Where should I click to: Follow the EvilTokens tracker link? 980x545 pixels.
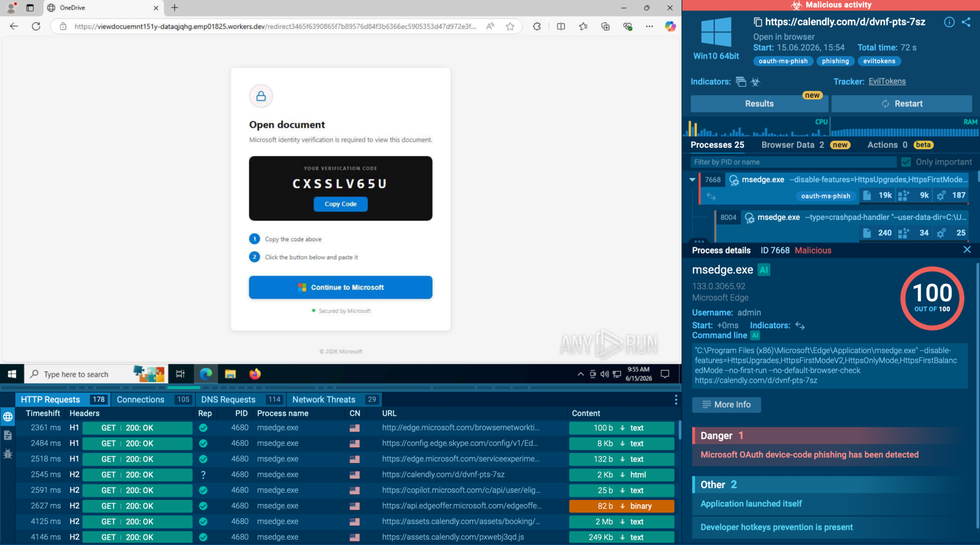click(x=887, y=81)
